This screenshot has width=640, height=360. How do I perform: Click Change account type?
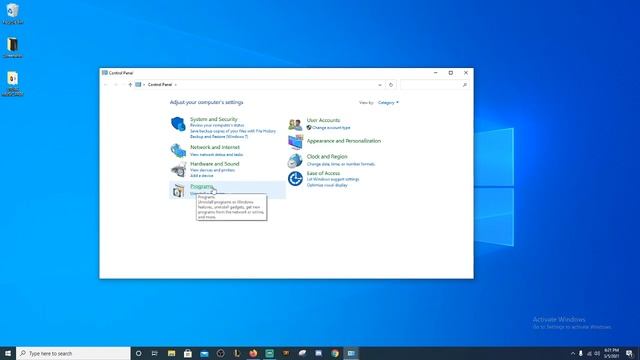331,128
